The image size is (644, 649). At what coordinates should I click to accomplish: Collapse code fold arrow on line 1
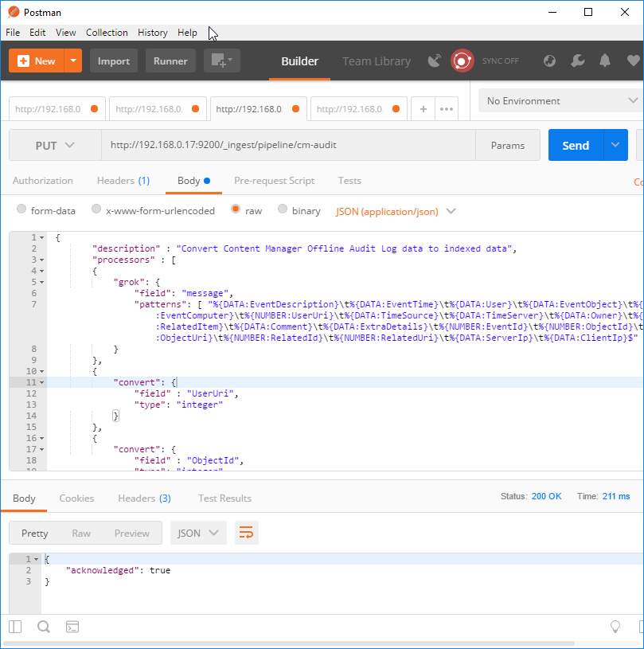coord(42,237)
